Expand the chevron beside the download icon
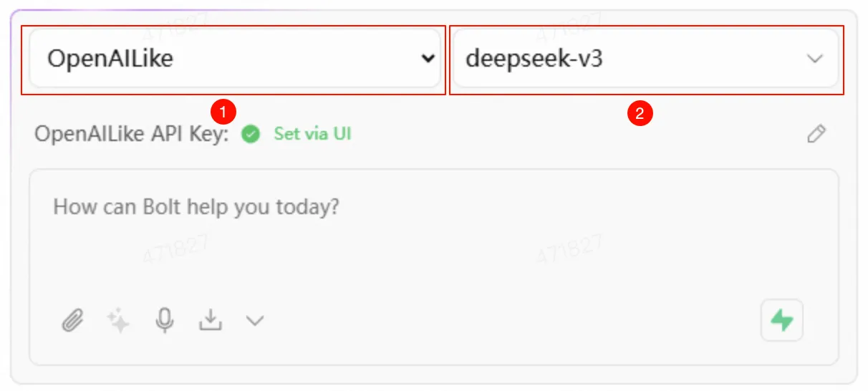Viewport: 868px width, 391px height. [x=255, y=321]
